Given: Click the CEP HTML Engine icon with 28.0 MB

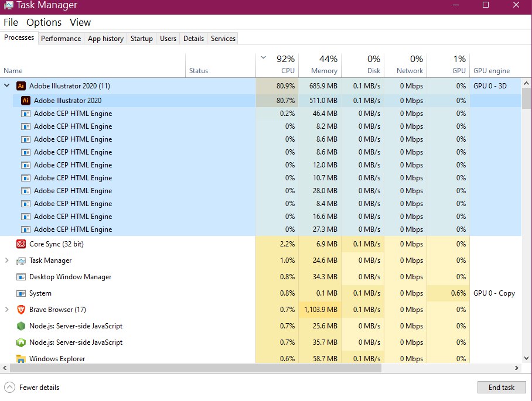Looking at the screenshot, I should point(25,191).
